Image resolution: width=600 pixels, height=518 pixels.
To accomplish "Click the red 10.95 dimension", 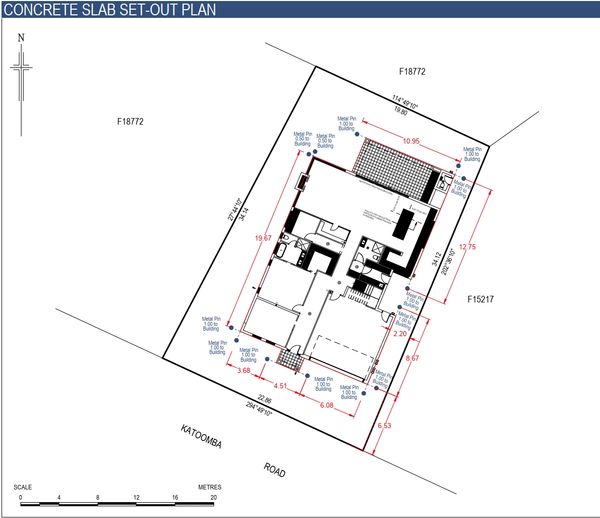I will pos(411,141).
